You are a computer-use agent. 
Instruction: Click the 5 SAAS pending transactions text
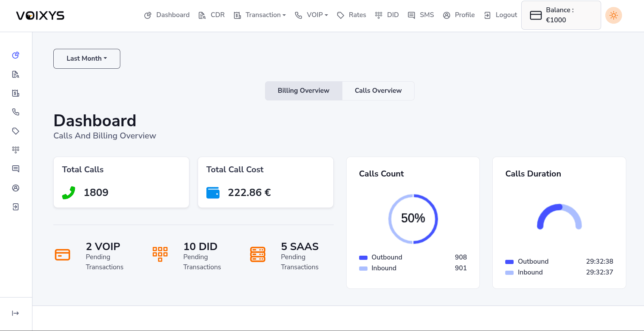(x=300, y=256)
